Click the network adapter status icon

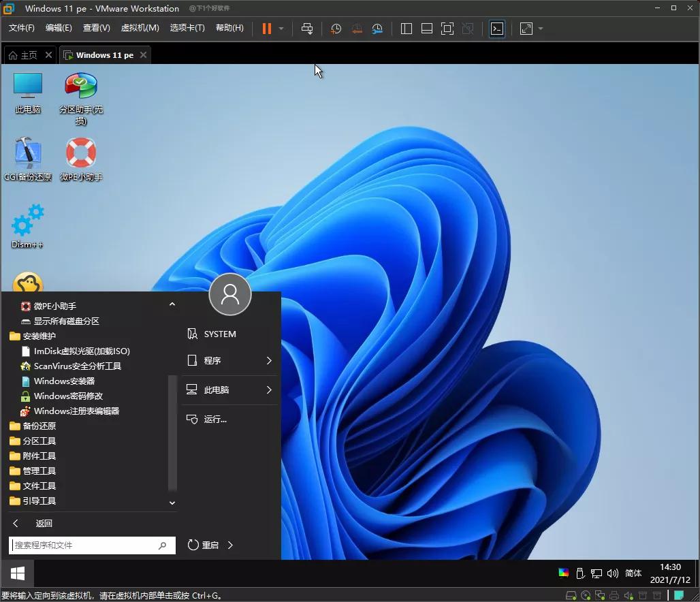(600, 595)
